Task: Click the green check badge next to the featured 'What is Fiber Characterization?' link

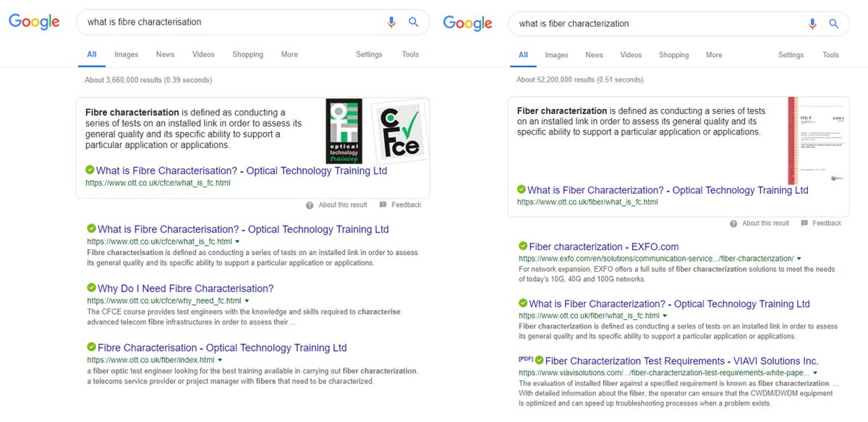Action: pyautogui.click(x=522, y=189)
